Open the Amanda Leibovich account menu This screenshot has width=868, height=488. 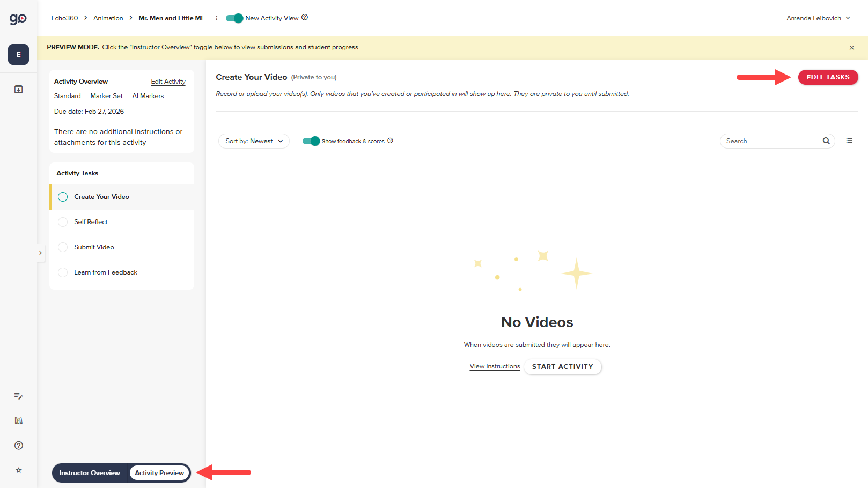[x=818, y=18]
